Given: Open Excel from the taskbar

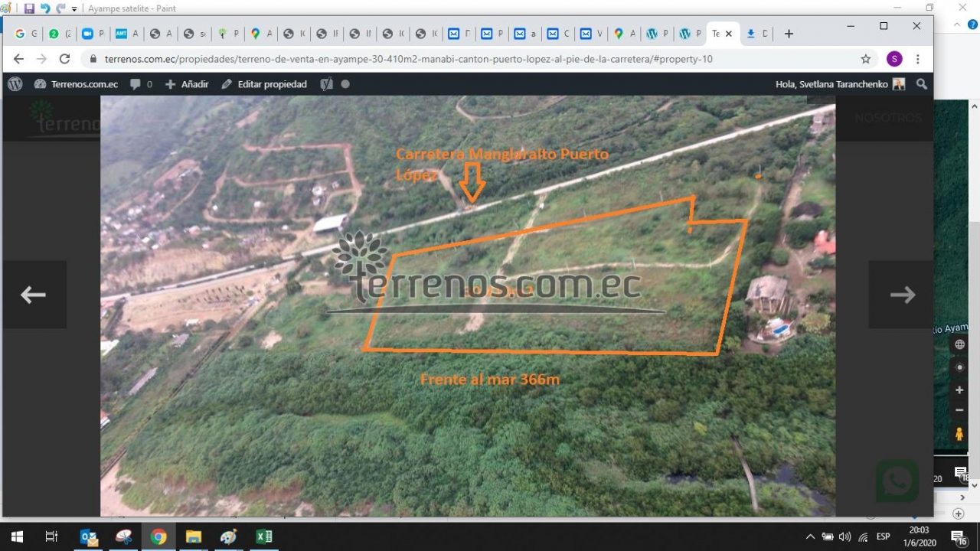Looking at the screenshot, I should (263, 536).
